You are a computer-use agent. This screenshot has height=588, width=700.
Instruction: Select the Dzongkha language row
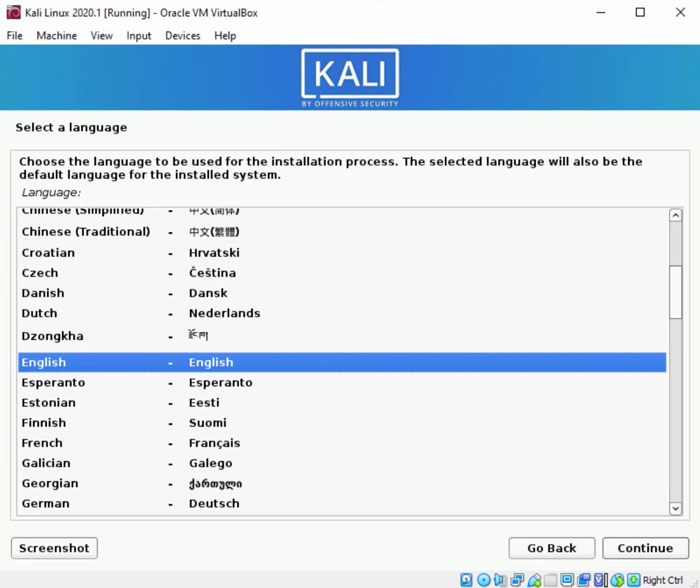(x=342, y=336)
